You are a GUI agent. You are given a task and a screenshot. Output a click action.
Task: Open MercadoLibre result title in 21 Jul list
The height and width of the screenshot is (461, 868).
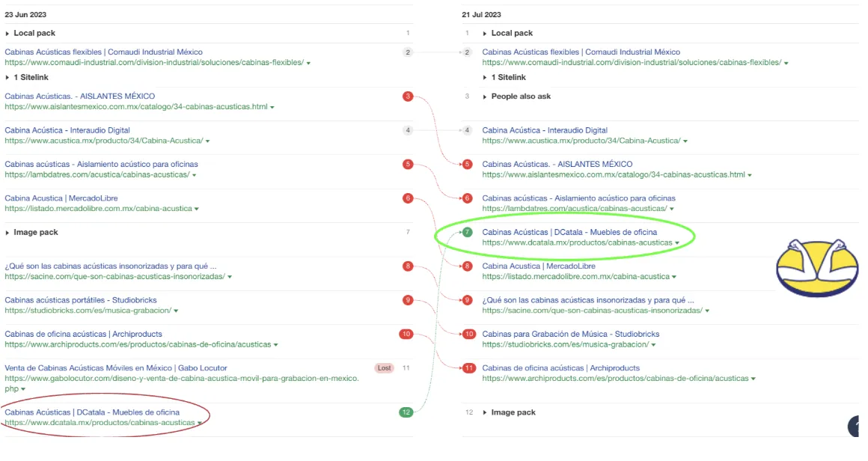pos(539,266)
